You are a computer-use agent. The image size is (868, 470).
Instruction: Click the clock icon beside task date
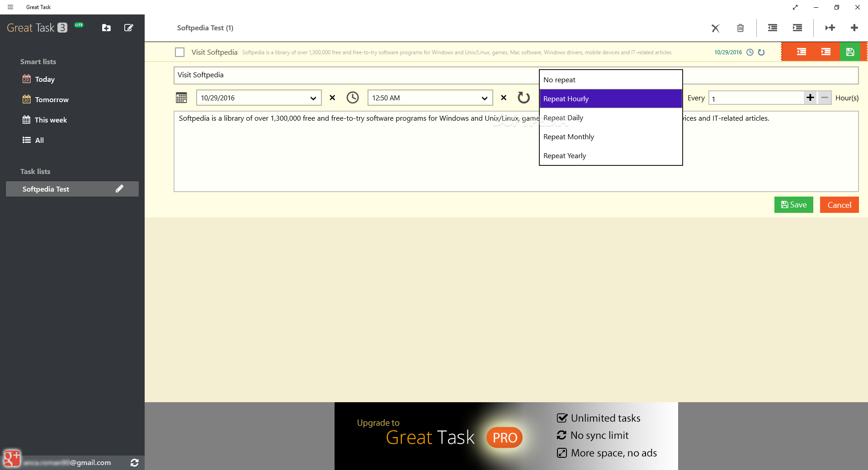[x=750, y=52]
